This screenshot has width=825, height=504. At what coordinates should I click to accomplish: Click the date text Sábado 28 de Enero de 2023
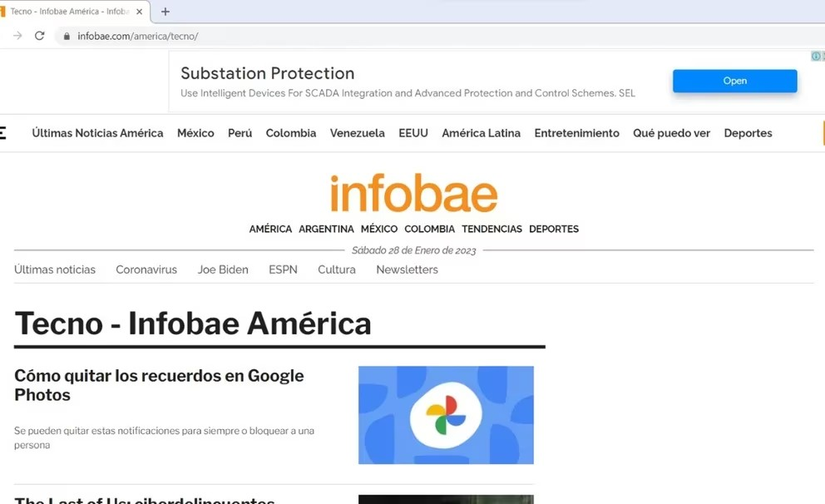[x=413, y=250]
